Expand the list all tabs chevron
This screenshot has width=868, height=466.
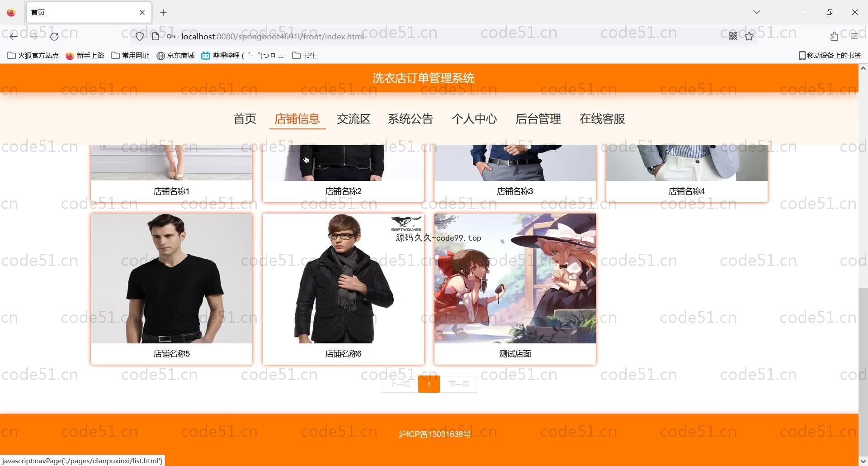[x=757, y=12]
